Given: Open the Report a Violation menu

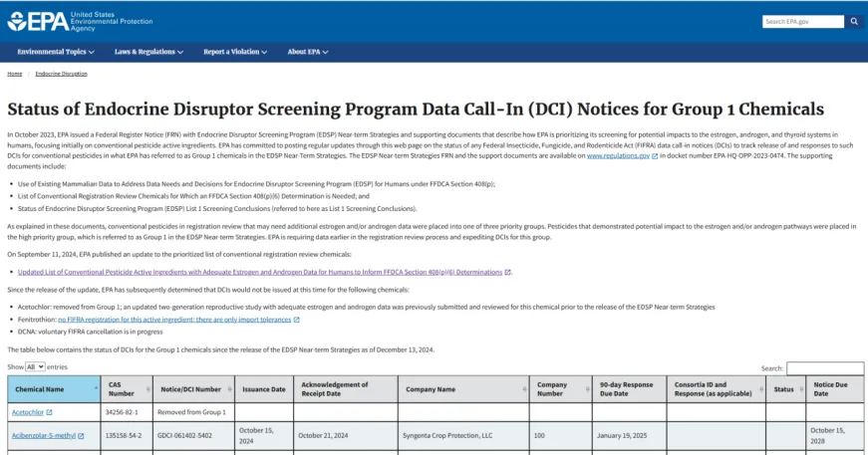Looking at the screenshot, I should tap(235, 52).
